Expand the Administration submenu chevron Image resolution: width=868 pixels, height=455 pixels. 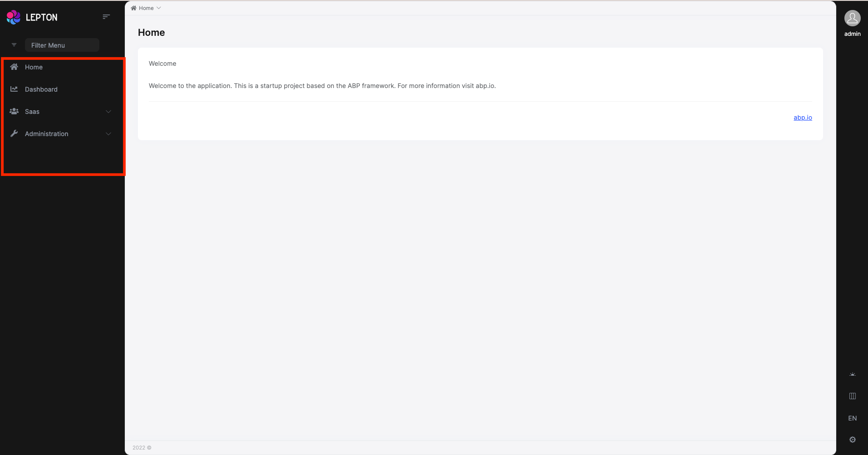point(108,134)
